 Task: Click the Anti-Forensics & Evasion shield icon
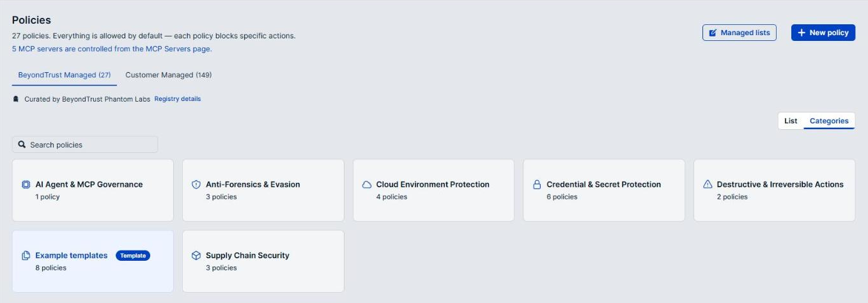click(x=196, y=184)
